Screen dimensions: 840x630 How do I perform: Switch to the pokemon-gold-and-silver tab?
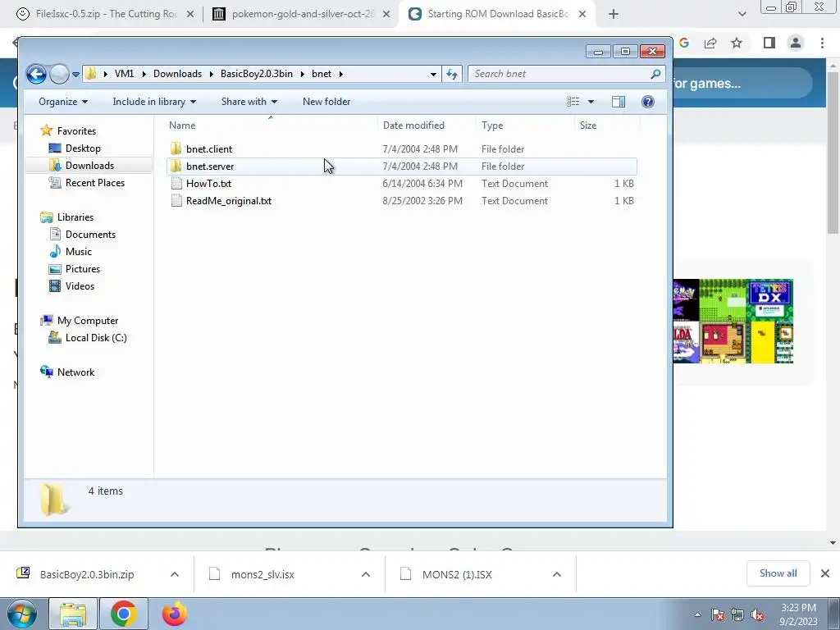click(x=303, y=14)
